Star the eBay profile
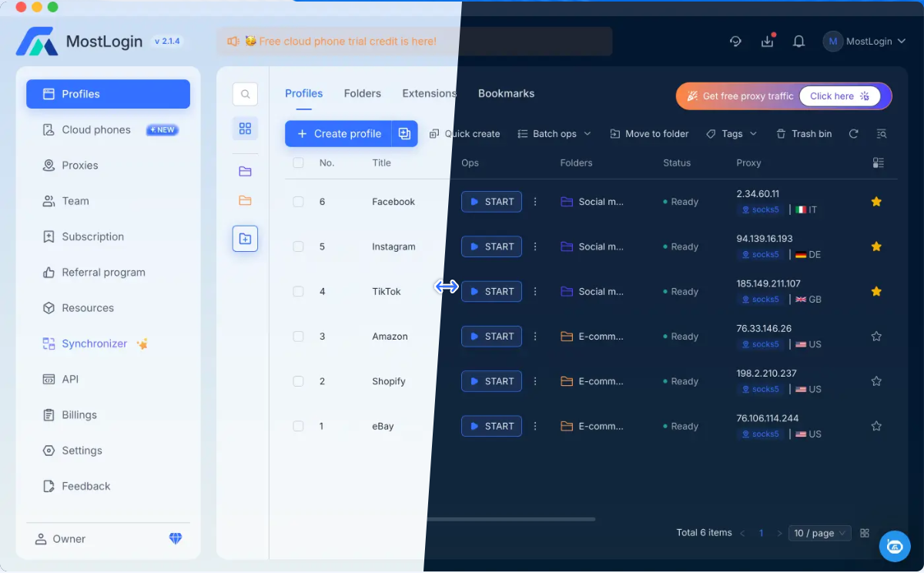The width and height of the screenshot is (924, 573). coord(876,426)
